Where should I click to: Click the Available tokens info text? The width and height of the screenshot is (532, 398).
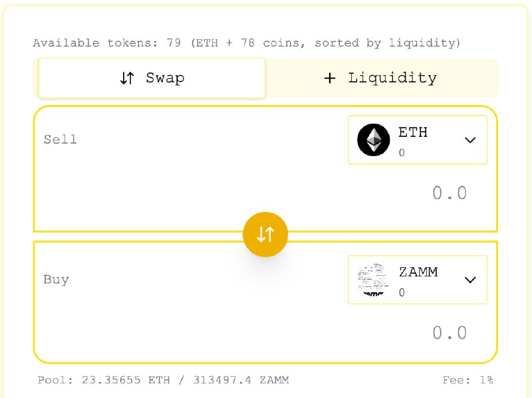pyautogui.click(x=246, y=43)
